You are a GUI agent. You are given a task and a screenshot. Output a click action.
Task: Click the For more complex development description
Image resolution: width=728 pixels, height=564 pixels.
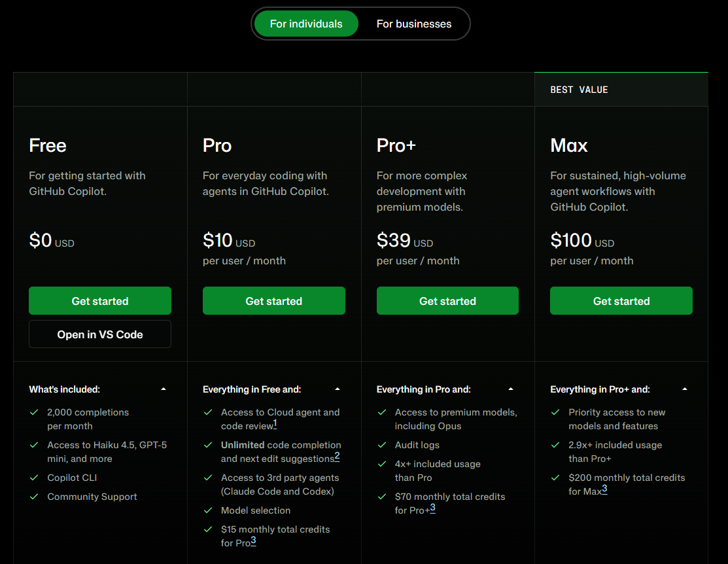422,192
